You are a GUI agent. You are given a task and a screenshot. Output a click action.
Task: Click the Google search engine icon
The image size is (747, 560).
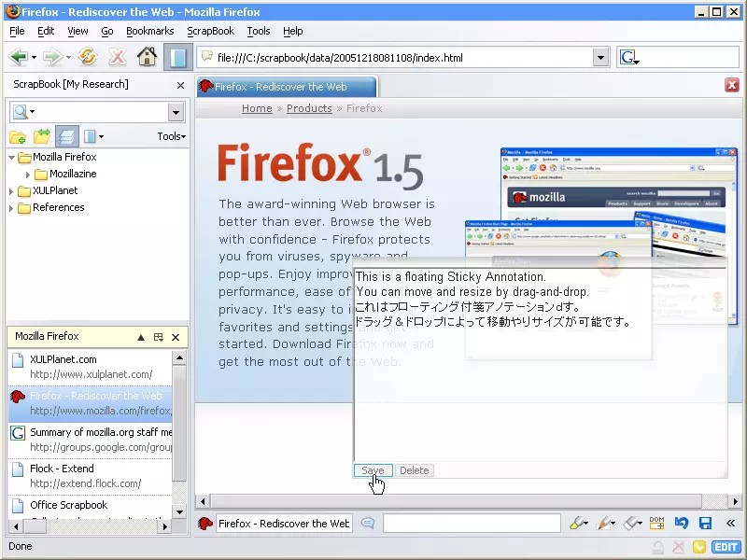[628, 58]
